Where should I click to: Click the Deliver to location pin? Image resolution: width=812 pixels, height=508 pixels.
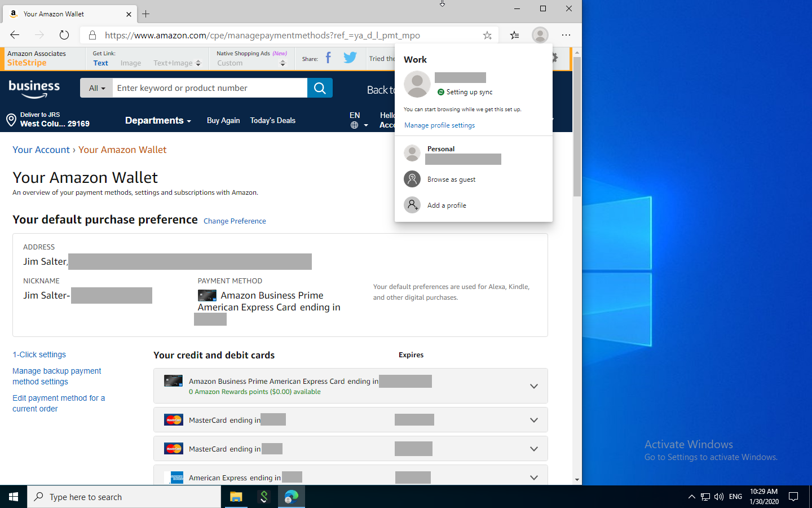pyautogui.click(x=11, y=120)
